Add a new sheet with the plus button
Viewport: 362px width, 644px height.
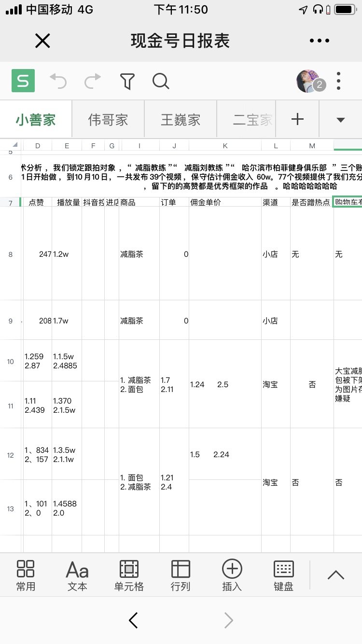tap(298, 119)
